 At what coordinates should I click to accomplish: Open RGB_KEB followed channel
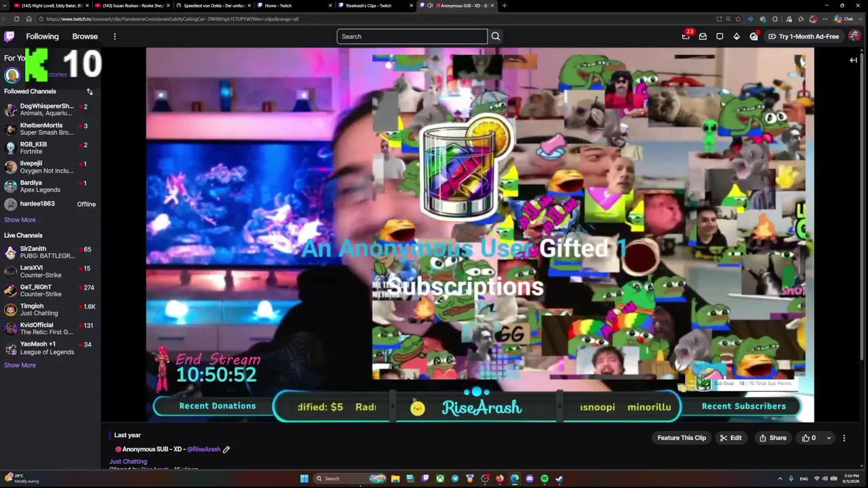tap(50, 148)
